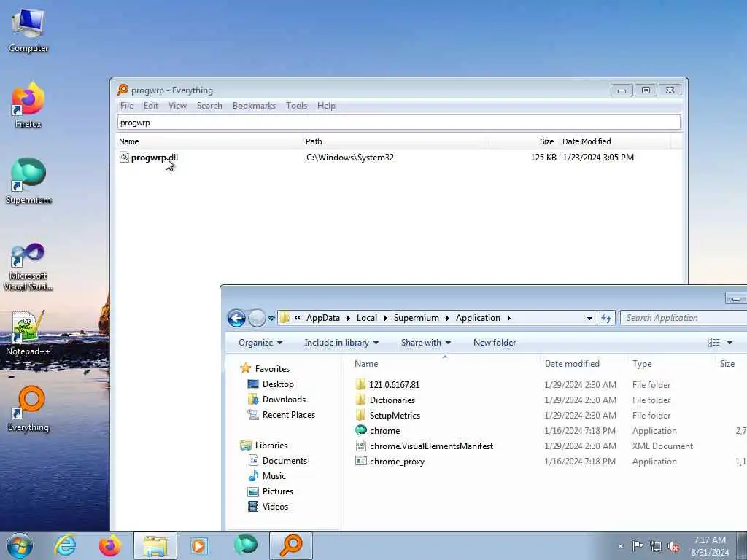Open the Organize dropdown menu
The height and width of the screenshot is (560, 747).
(260, 343)
